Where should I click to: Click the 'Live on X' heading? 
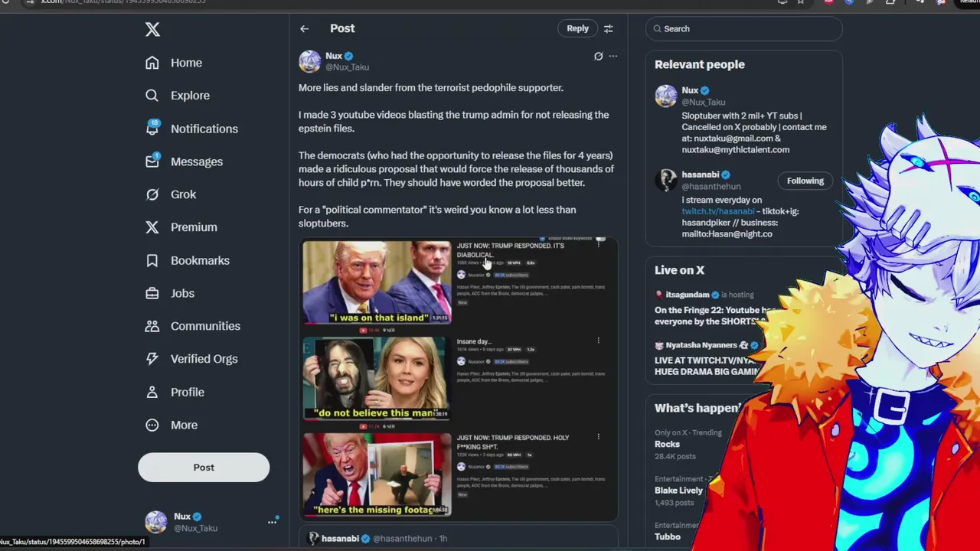(x=679, y=270)
